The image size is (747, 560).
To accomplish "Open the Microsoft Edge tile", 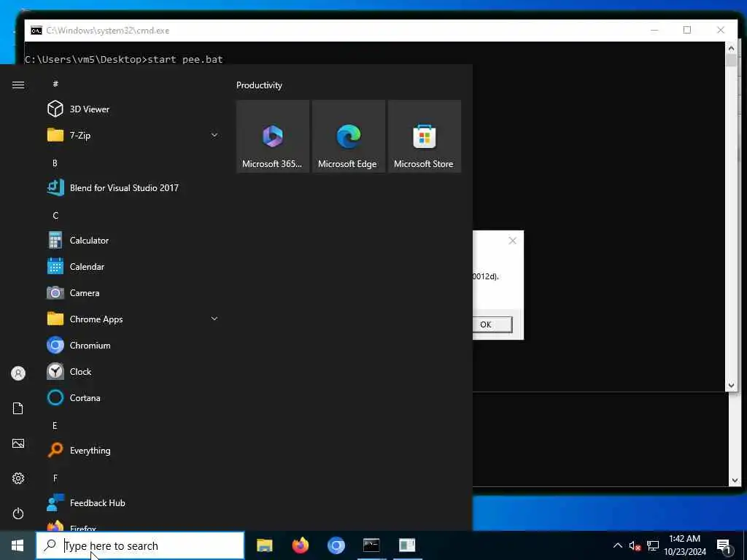I will 348,136.
